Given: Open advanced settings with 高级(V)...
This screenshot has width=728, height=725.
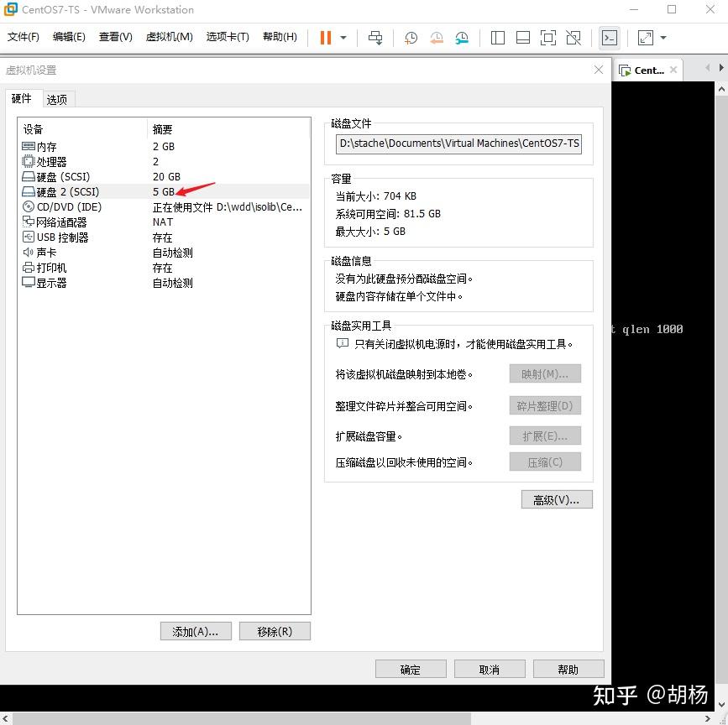Looking at the screenshot, I should [x=557, y=499].
